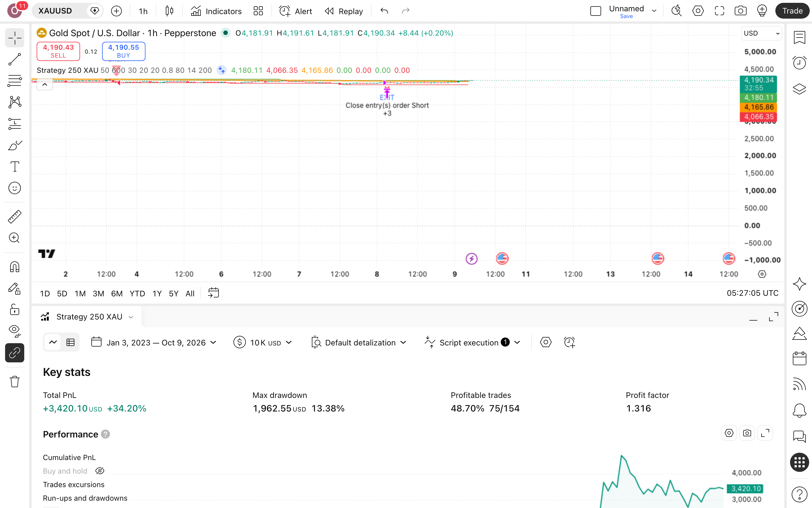Select the trend line drawing tool
This screenshot has height=508, width=812.
point(14,59)
